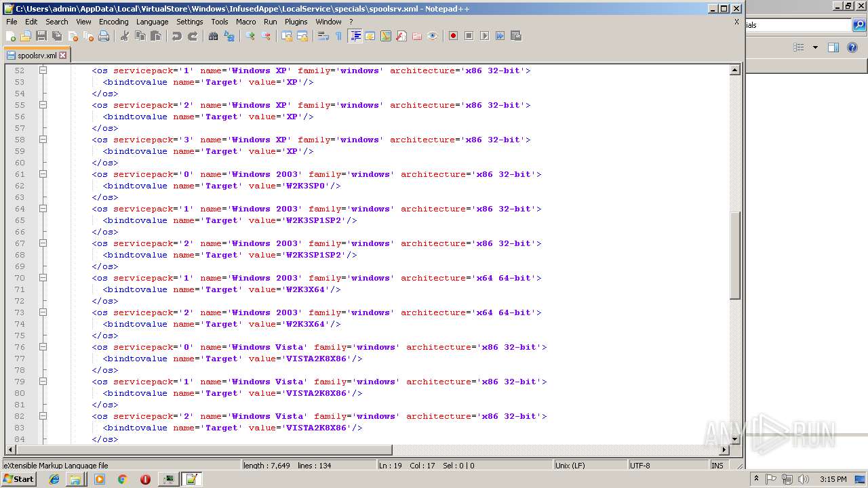Image resolution: width=868 pixels, height=488 pixels.
Task: Toggle Show All Characters pilcrow icon
Action: click(339, 36)
